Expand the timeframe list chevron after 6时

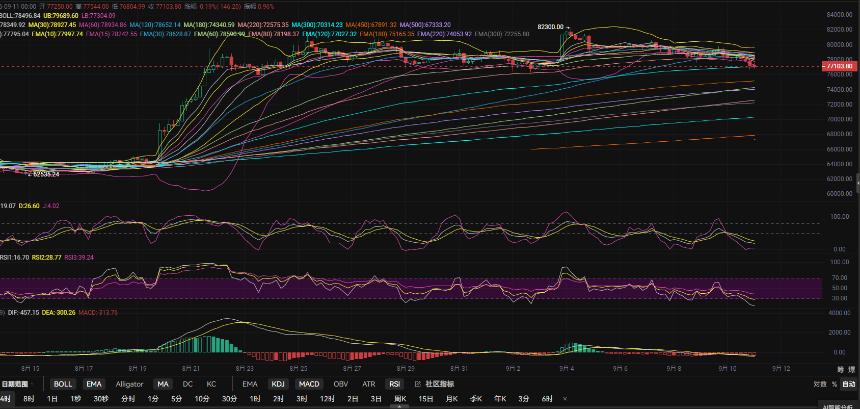[565, 399]
